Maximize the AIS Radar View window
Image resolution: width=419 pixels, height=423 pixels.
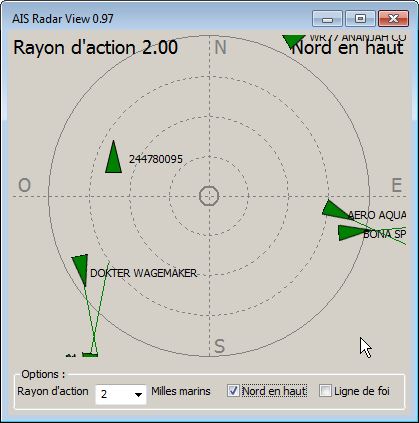pos(360,19)
